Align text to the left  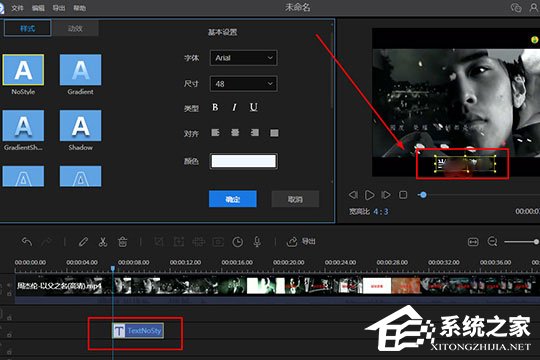pyautogui.click(x=215, y=133)
